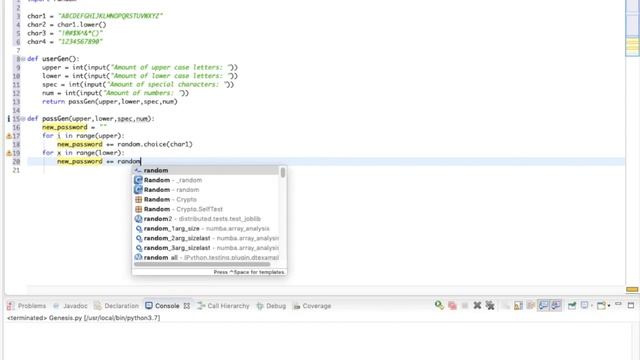Click line number 21 in the gutter
This screenshot has height=360, width=640.
(16, 170)
